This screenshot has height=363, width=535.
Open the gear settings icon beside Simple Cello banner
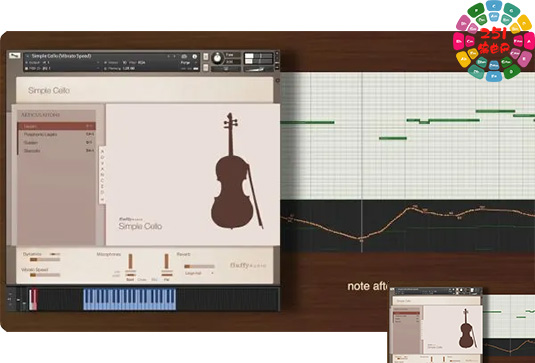277,81
